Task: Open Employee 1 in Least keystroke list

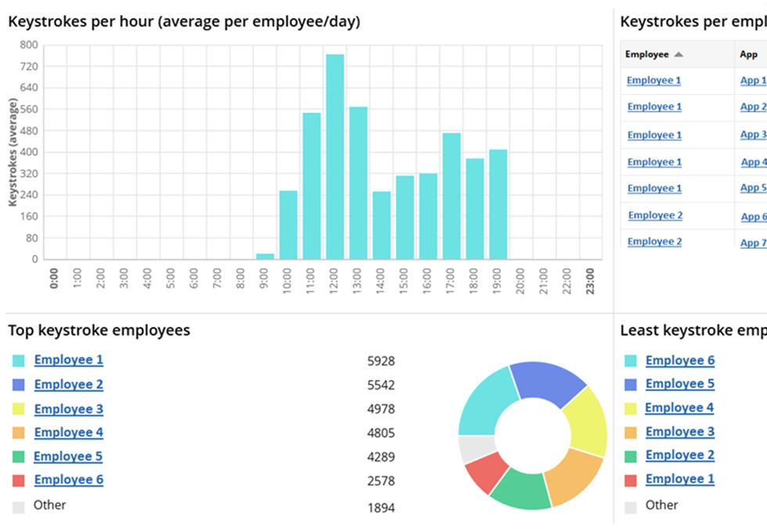Action: pos(680,479)
